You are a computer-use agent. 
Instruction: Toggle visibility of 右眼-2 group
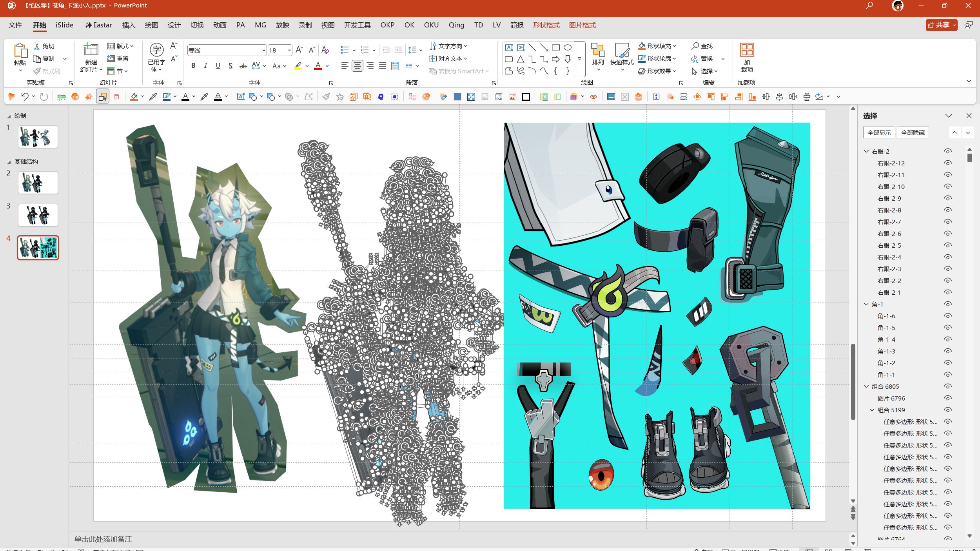[948, 151]
